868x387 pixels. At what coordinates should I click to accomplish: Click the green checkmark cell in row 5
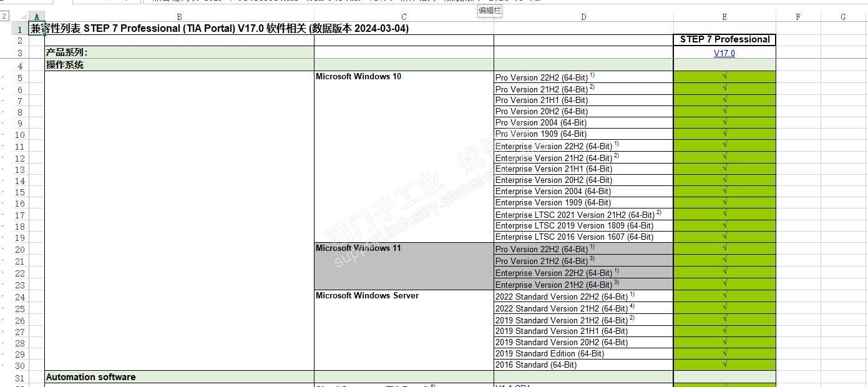[724, 77]
